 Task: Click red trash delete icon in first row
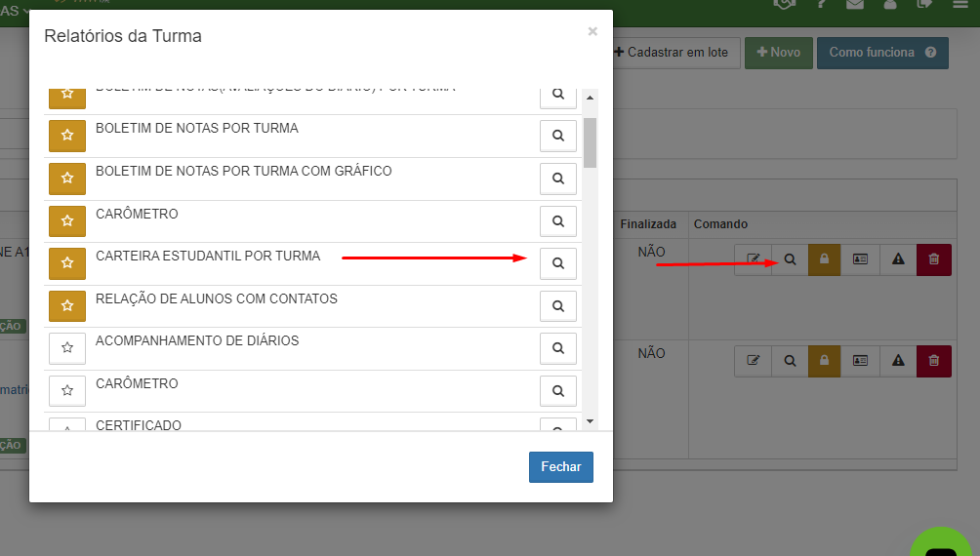tap(934, 259)
